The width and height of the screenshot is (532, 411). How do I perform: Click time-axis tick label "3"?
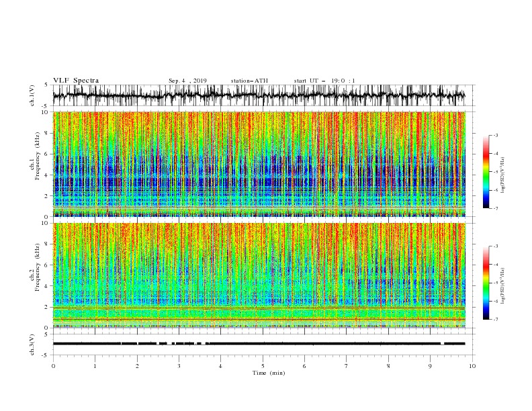[179, 366]
